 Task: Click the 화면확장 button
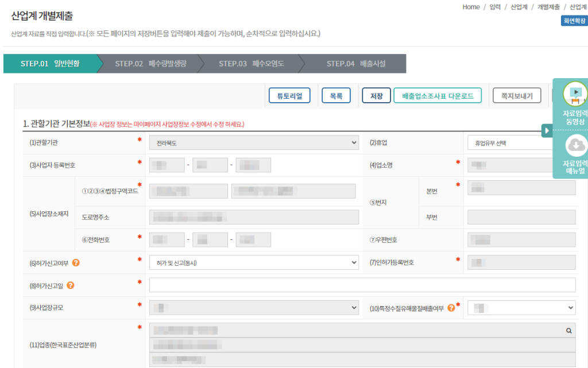coord(574,21)
